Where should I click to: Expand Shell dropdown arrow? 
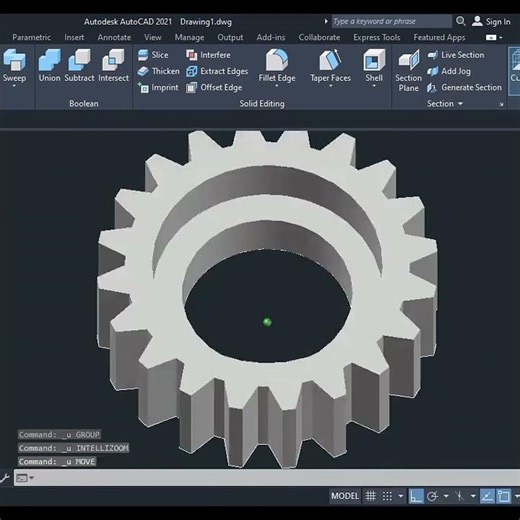(x=374, y=86)
